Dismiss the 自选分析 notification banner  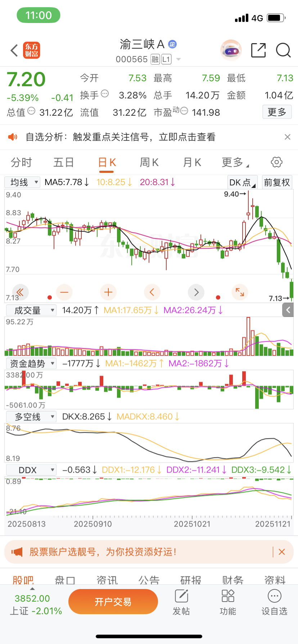click(x=287, y=137)
